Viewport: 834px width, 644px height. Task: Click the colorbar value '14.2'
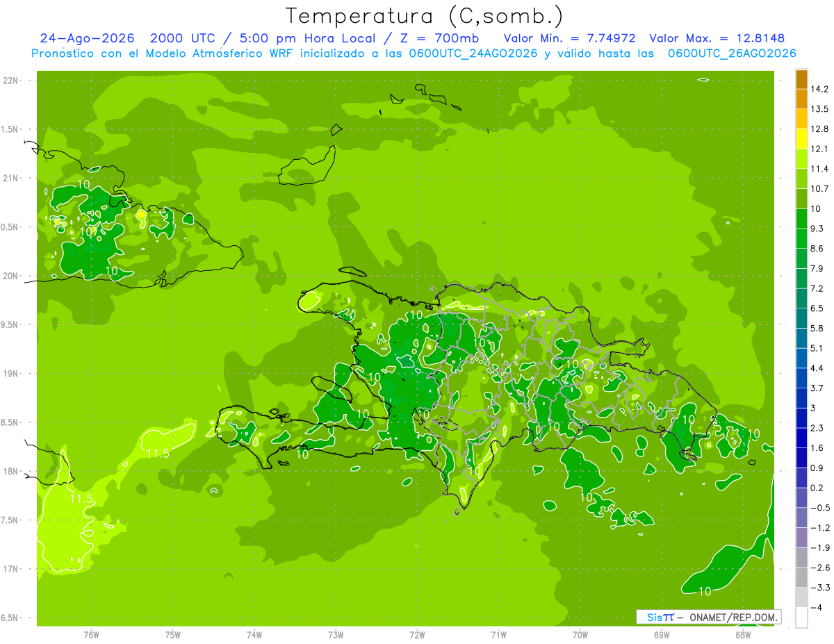(x=819, y=89)
